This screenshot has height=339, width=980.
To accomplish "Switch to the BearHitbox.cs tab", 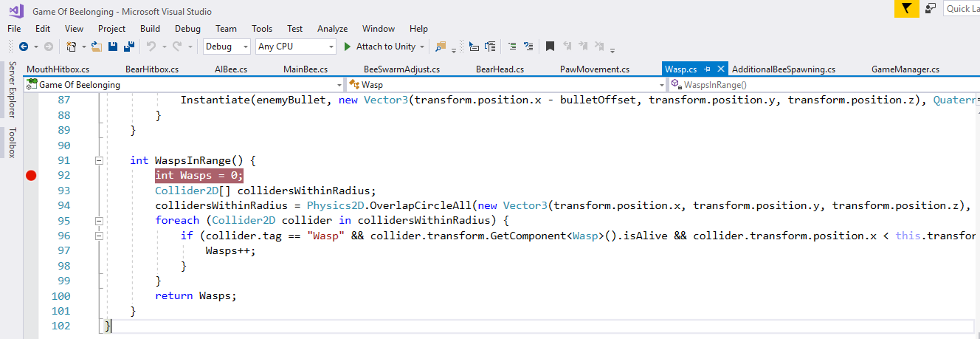I will click(152, 69).
